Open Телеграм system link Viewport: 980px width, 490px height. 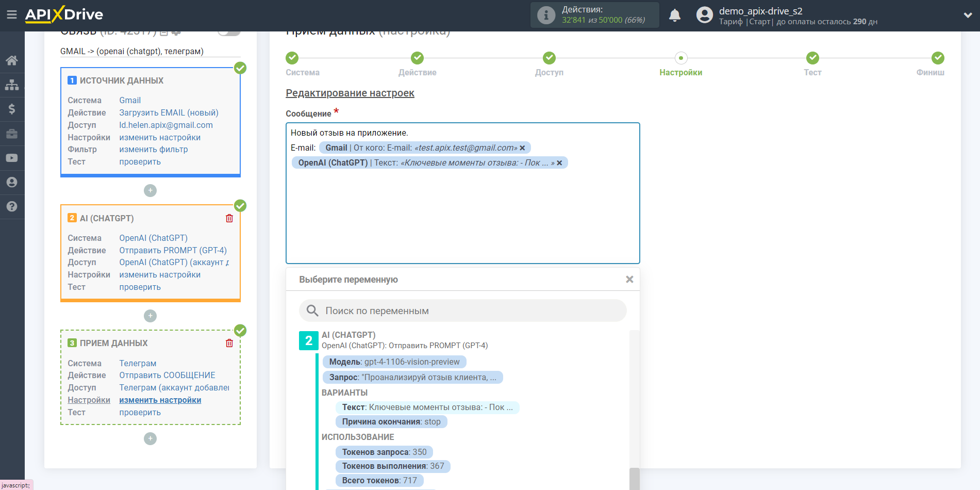(138, 363)
